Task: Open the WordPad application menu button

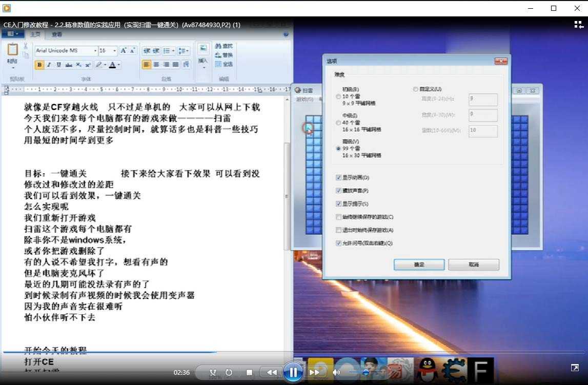Action: [x=13, y=34]
